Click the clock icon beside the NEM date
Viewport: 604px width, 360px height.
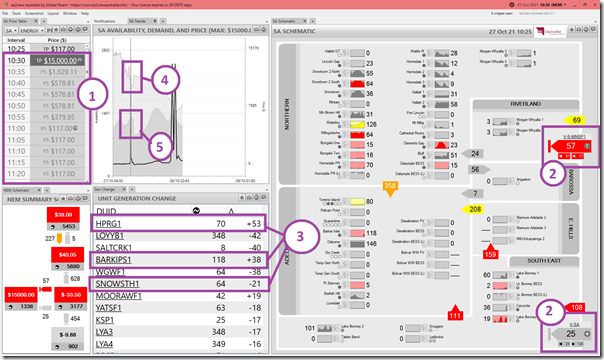512,5
